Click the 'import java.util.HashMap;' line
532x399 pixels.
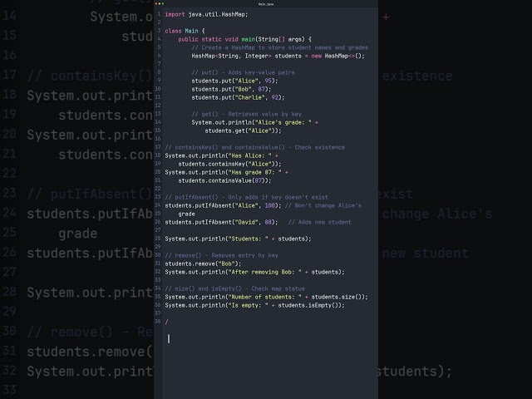click(x=206, y=14)
